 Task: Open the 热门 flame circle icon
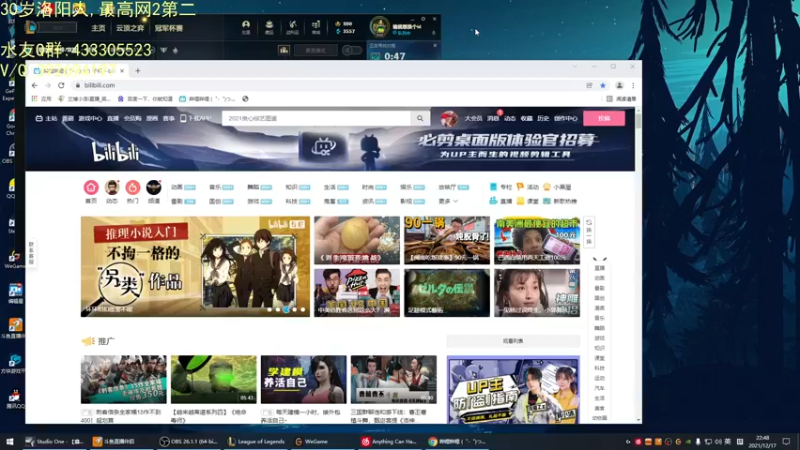(x=133, y=187)
